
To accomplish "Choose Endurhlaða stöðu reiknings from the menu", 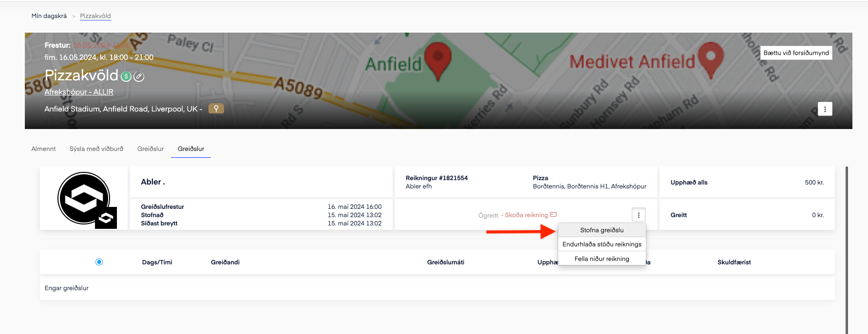I will [602, 244].
